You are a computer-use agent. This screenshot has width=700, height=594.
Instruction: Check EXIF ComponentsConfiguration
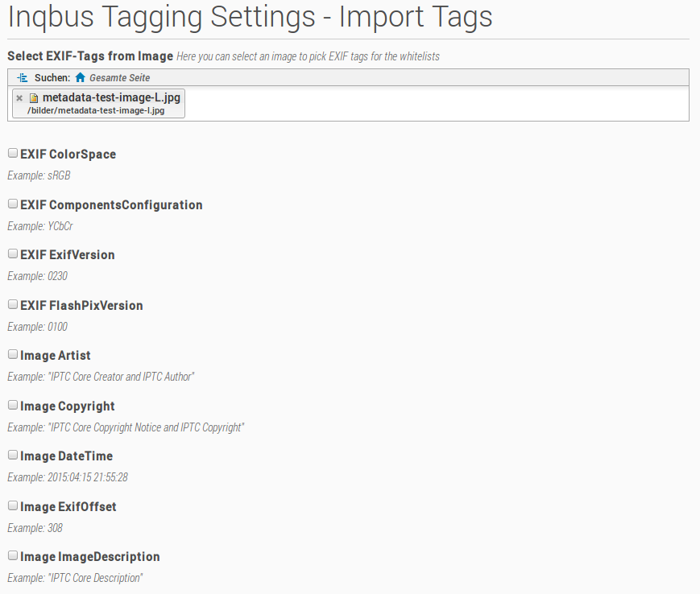point(12,203)
